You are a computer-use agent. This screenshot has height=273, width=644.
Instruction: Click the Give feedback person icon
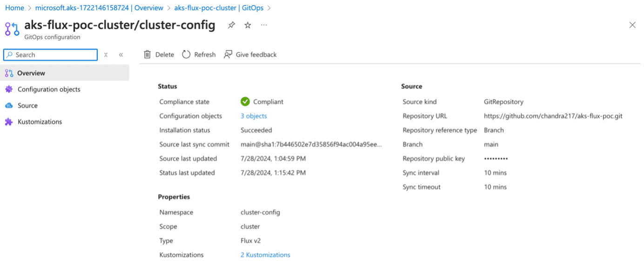click(x=228, y=55)
